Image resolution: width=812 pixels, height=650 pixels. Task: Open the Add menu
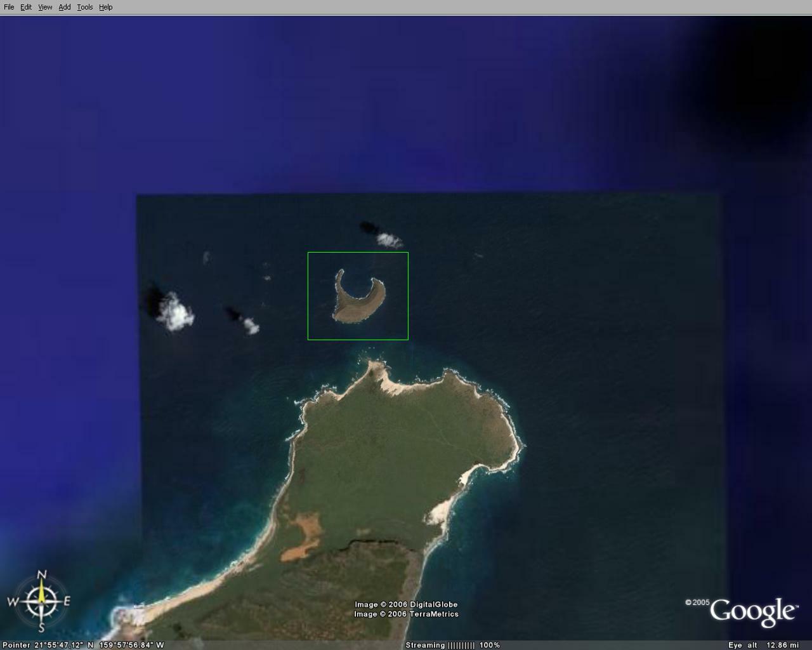[x=65, y=7]
